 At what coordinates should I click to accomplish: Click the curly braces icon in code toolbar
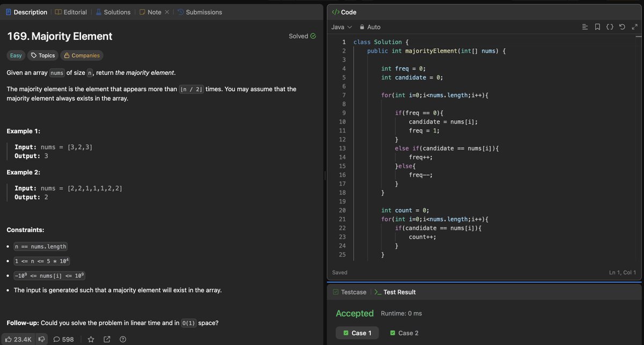[x=610, y=27]
